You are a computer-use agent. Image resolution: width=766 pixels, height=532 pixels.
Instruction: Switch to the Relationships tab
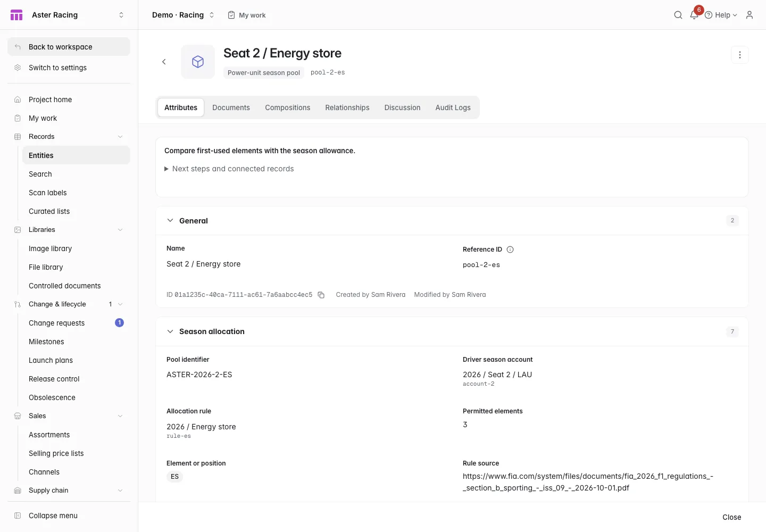[347, 107]
